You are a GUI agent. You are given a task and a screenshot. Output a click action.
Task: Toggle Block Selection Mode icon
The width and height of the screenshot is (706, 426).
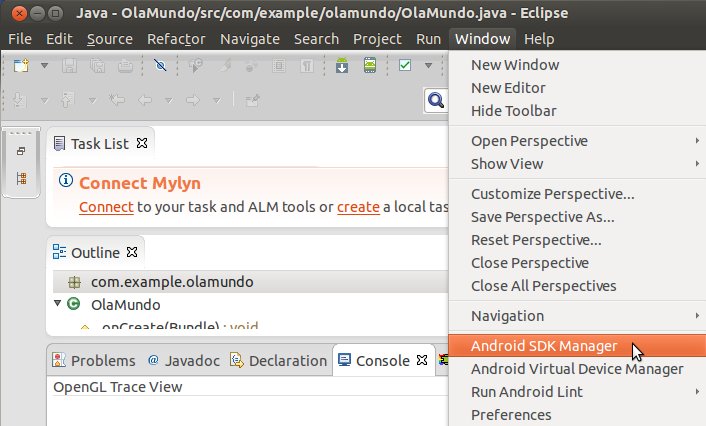click(x=279, y=66)
